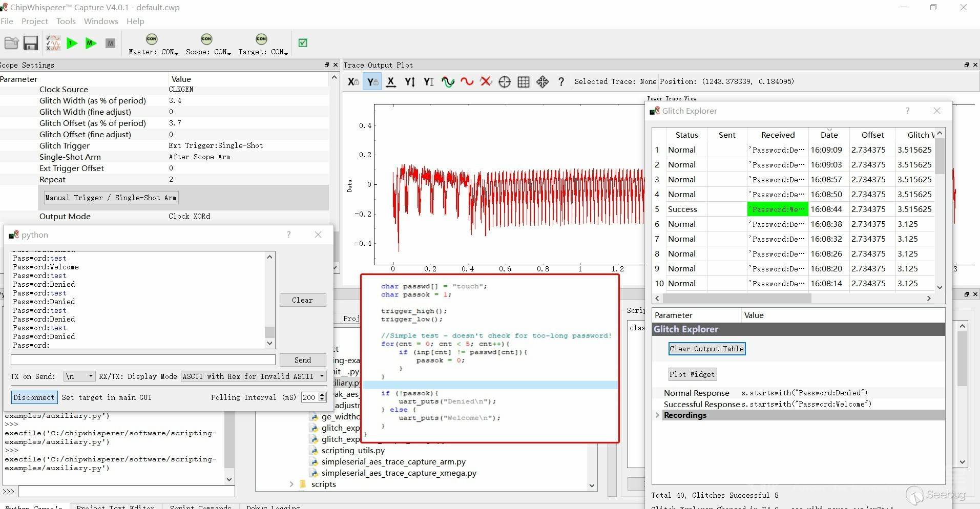Toggle persistent trace green-red waveform icon

[x=448, y=81]
